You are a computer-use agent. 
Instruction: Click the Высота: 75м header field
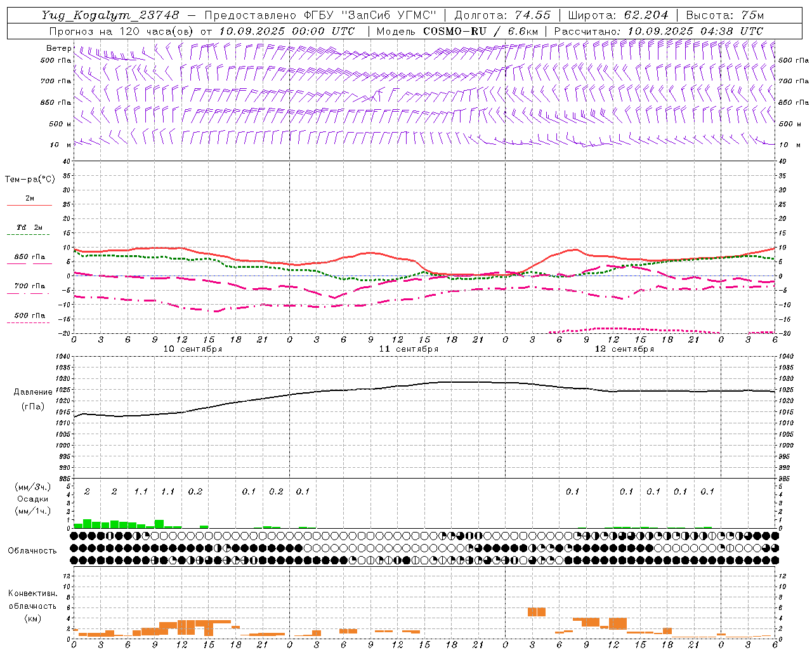click(725, 15)
